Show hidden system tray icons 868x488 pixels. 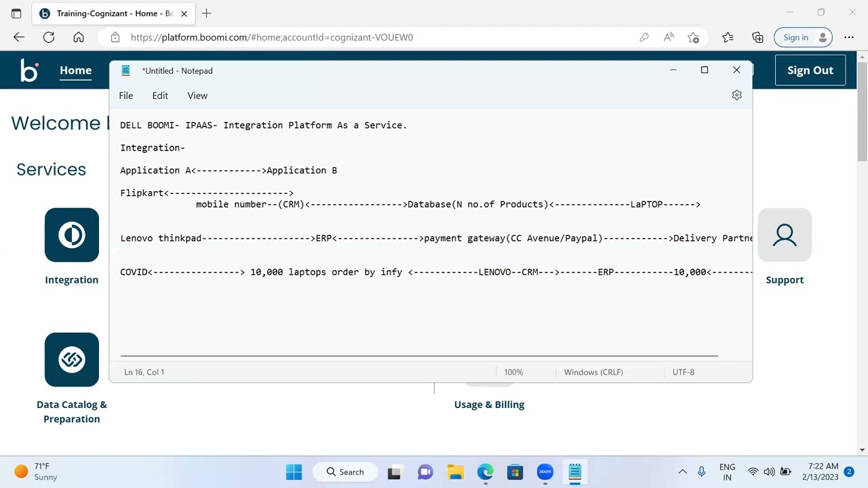click(x=682, y=472)
